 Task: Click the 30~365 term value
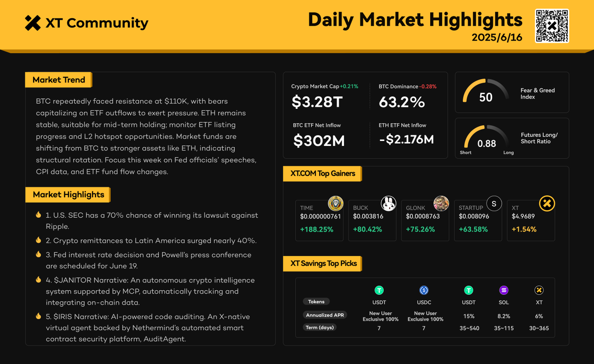coord(539,328)
